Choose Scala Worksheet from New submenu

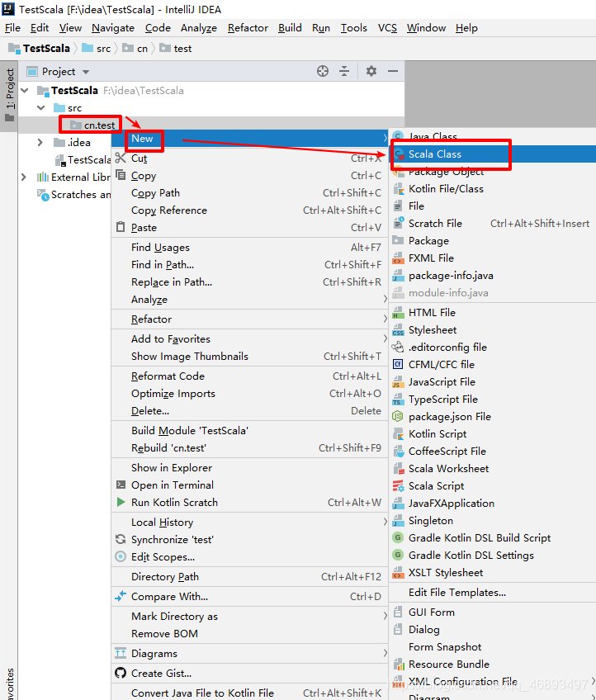pyautogui.click(x=493, y=468)
